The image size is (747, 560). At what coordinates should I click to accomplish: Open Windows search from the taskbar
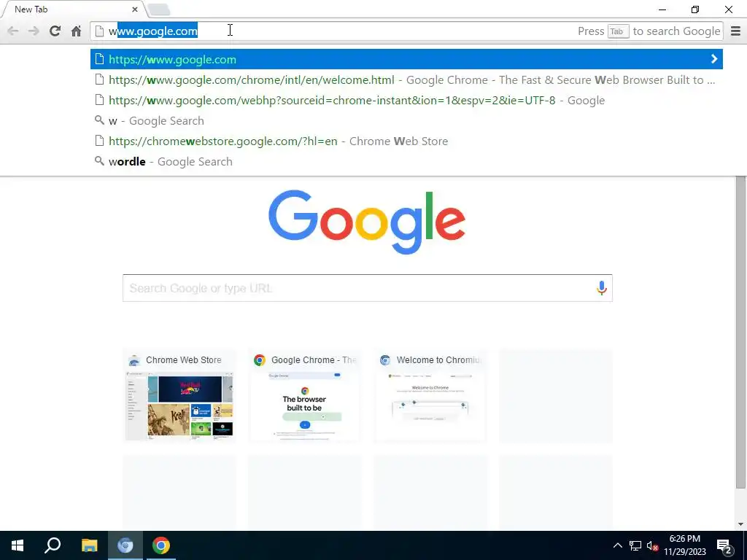(53, 545)
